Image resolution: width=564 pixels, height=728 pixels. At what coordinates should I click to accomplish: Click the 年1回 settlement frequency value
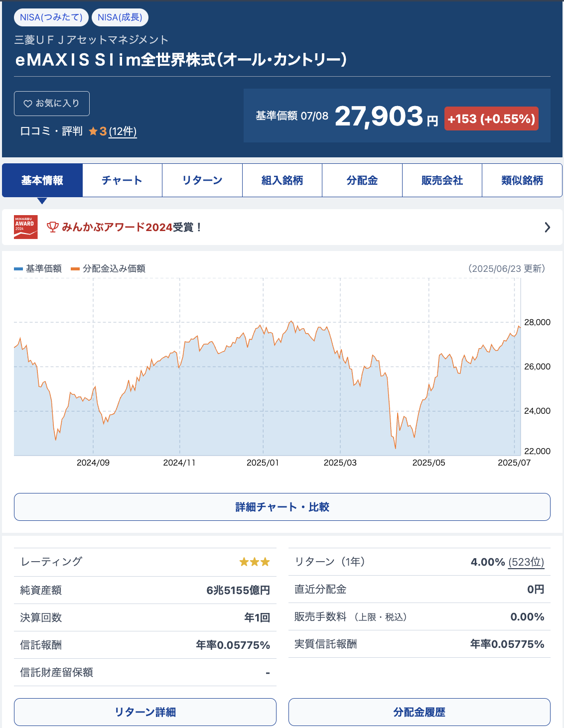(257, 618)
